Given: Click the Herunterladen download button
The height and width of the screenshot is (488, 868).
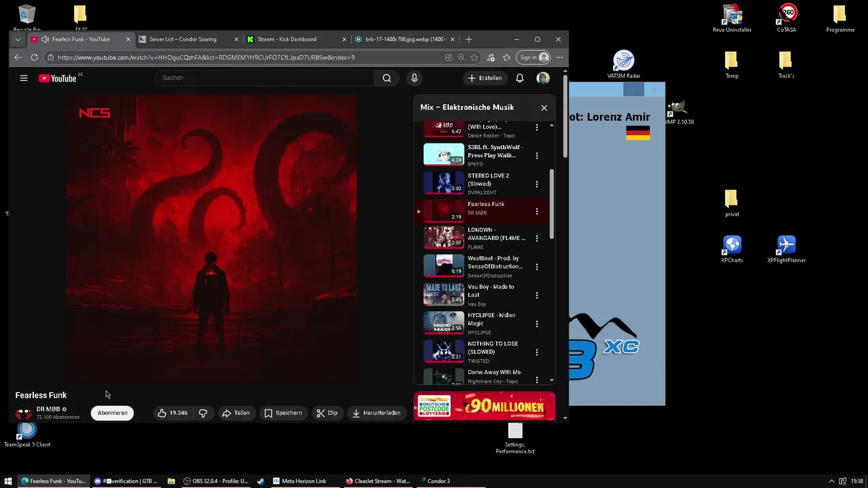Looking at the screenshot, I should 376,413.
